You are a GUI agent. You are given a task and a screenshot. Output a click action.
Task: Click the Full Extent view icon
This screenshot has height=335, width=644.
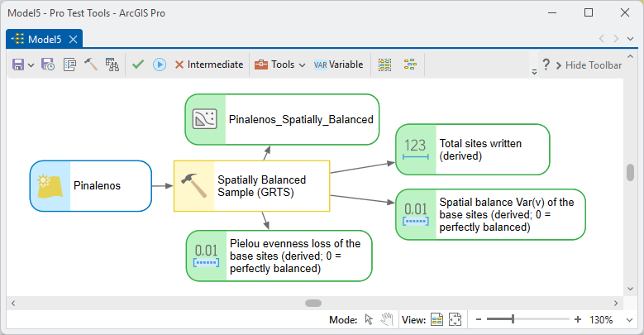tap(455, 319)
